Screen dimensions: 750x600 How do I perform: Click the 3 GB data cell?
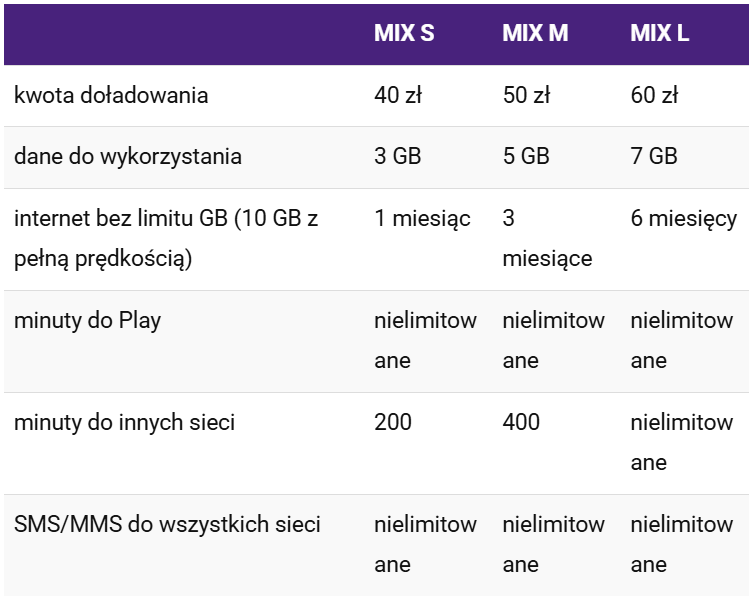click(398, 157)
